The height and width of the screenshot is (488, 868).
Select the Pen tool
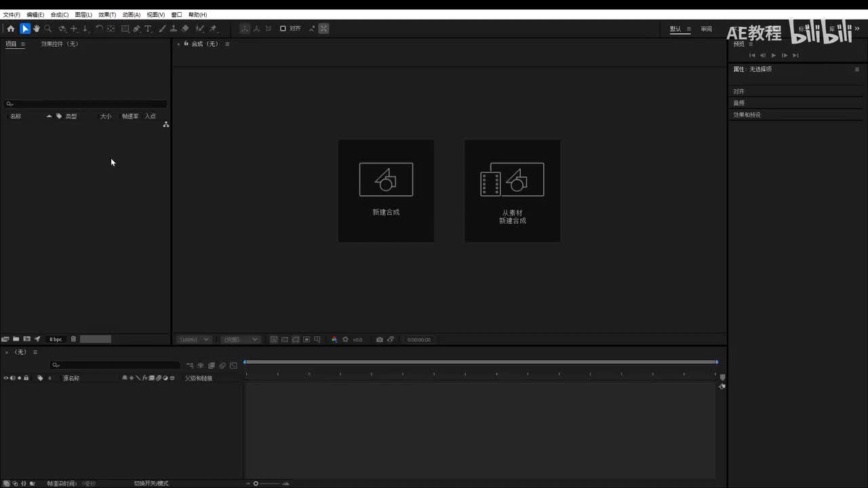(x=137, y=28)
